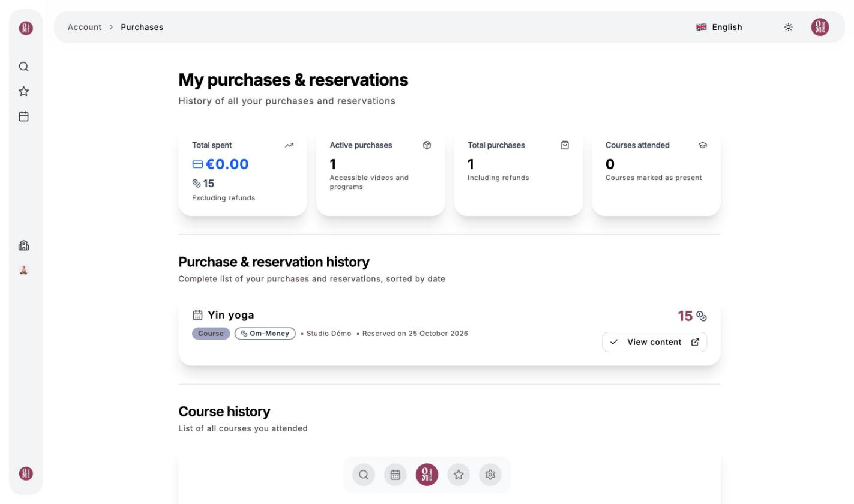Click the search icon in floating dock
The height and width of the screenshot is (504, 854).
364,475
